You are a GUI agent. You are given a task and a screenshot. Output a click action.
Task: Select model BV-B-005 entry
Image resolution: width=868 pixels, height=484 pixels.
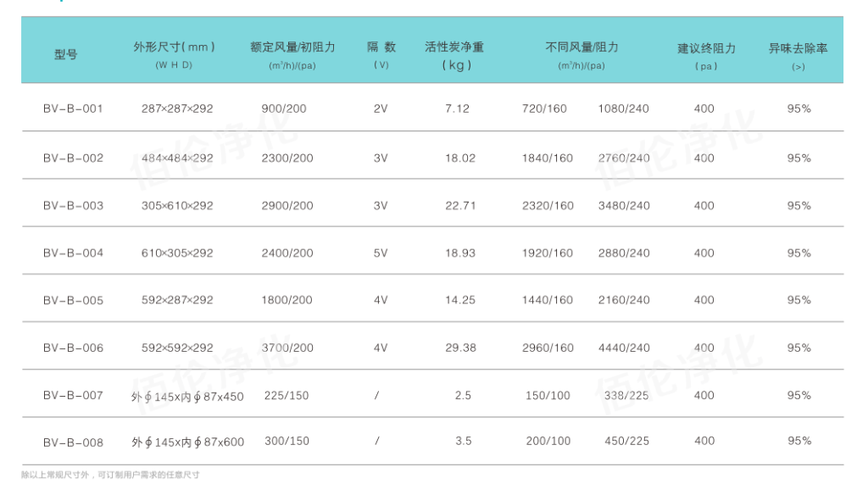[73, 300]
